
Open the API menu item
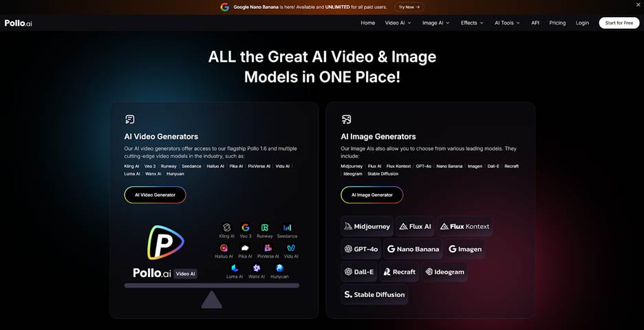(535, 23)
